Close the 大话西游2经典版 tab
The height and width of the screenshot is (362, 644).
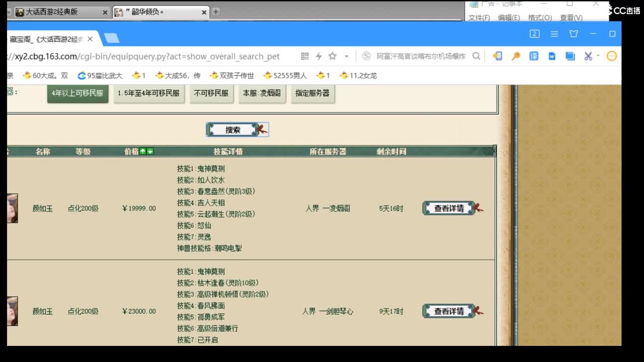(105, 12)
